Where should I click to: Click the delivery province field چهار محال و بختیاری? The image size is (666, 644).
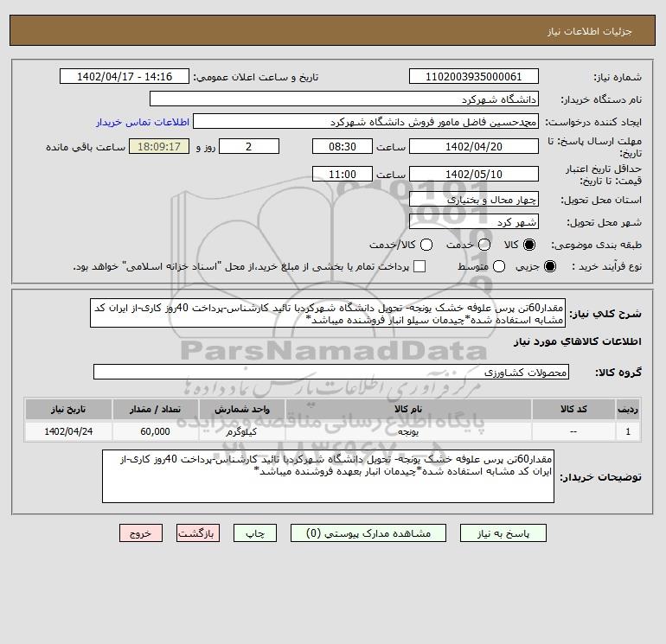[x=474, y=199]
